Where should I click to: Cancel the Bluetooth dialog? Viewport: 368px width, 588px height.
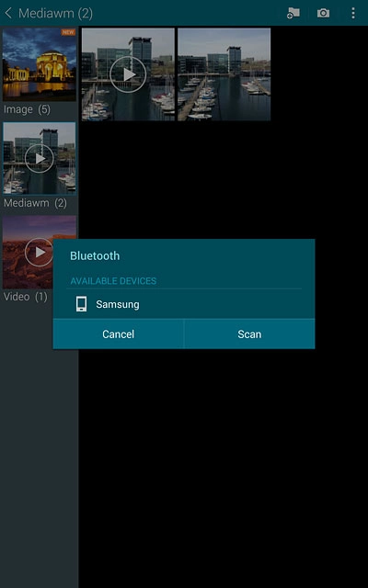click(x=119, y=334)
